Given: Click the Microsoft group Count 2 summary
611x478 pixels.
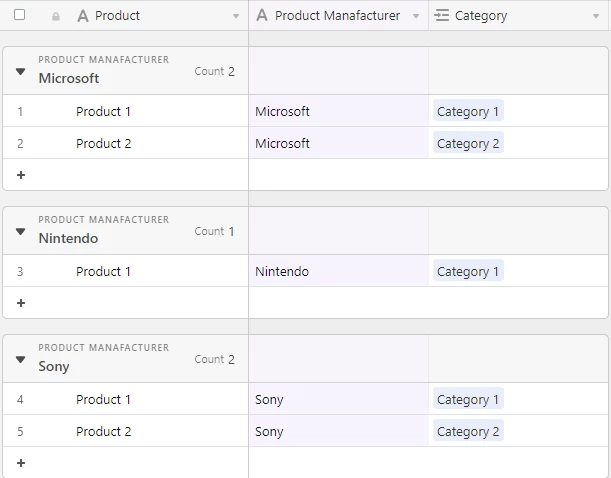Looking at the screenshot, I should click(215, 71).
